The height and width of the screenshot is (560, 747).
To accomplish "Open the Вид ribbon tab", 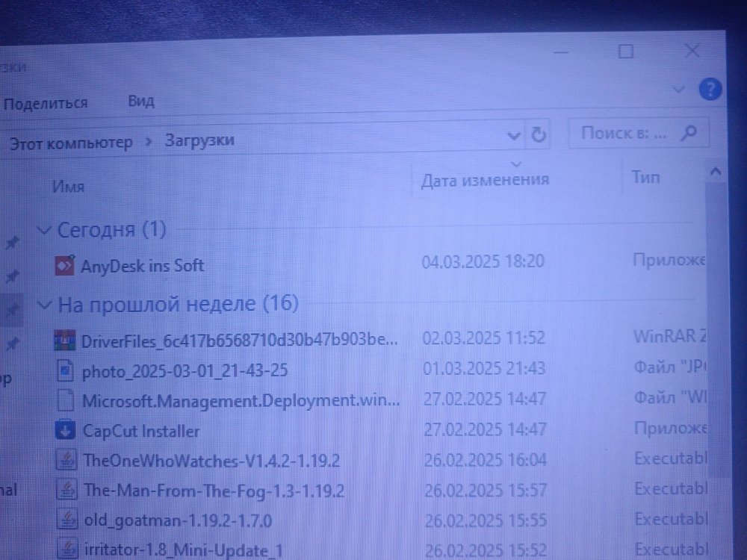I will click(x=141, y=102).
